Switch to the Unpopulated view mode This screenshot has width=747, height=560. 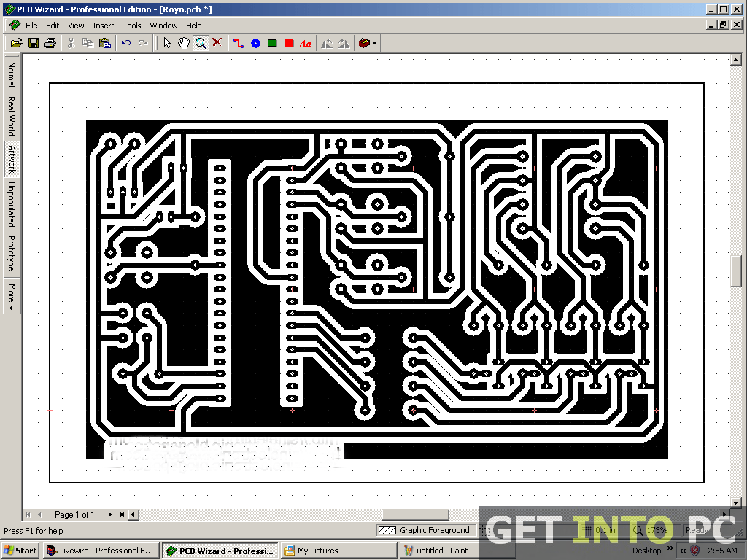point(10,206)
